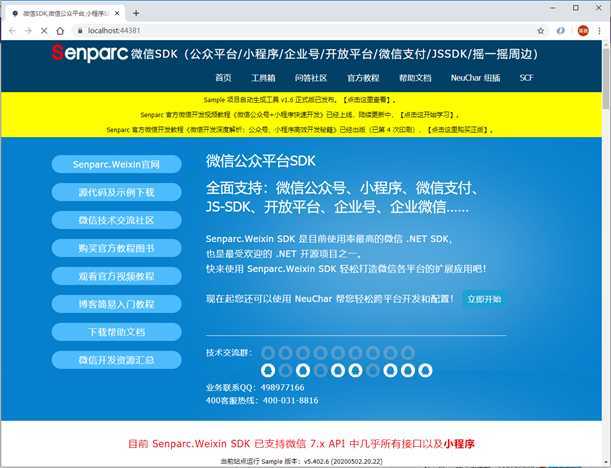Image resolution: width=611 pixels, height=468 pixels.
Task: Click the 源代码及示例下载 button
Action: [117, 192]
